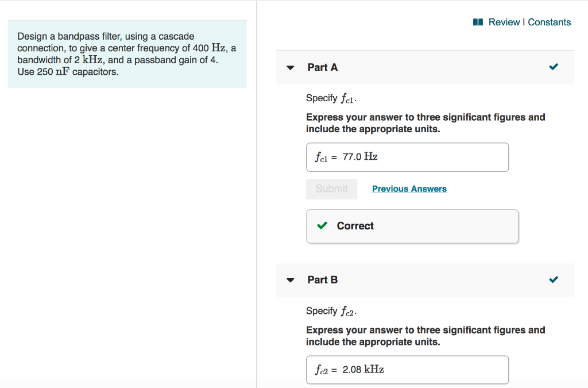588x388 pixels.
Task: Click the fc1 answer field showing 77.0 Hz
Action: 407,157
